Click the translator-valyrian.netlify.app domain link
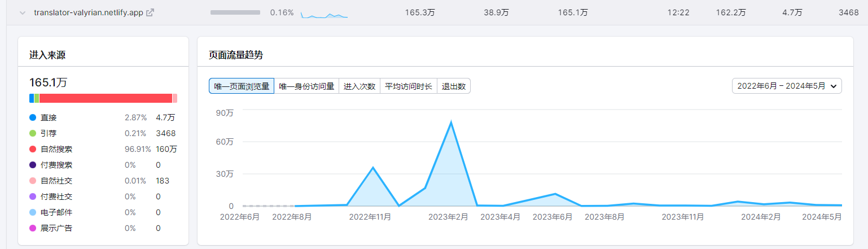868x249 pixels. pyautogui.click(x=88, y=12)
